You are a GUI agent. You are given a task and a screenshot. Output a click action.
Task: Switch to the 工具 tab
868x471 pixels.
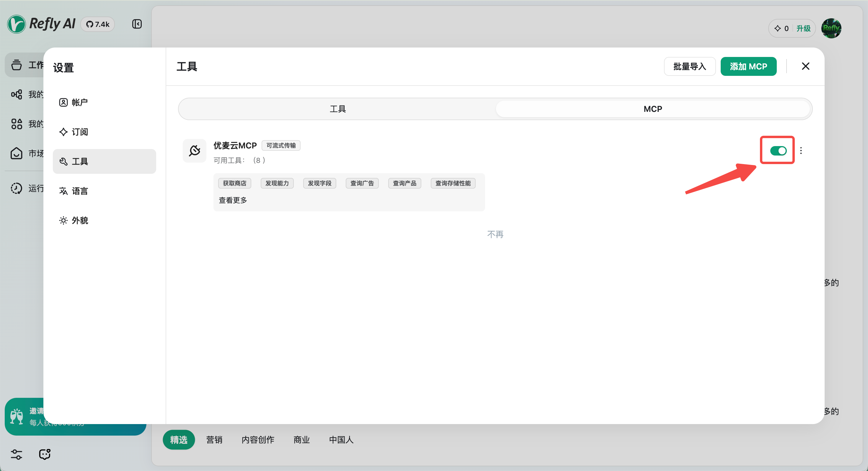(x=338, y=109)
